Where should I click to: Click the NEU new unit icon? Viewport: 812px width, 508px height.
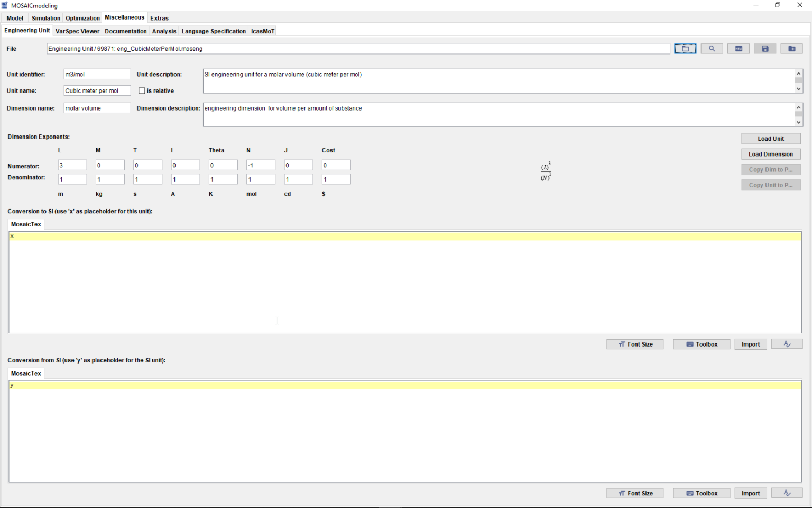pos(738,49)
